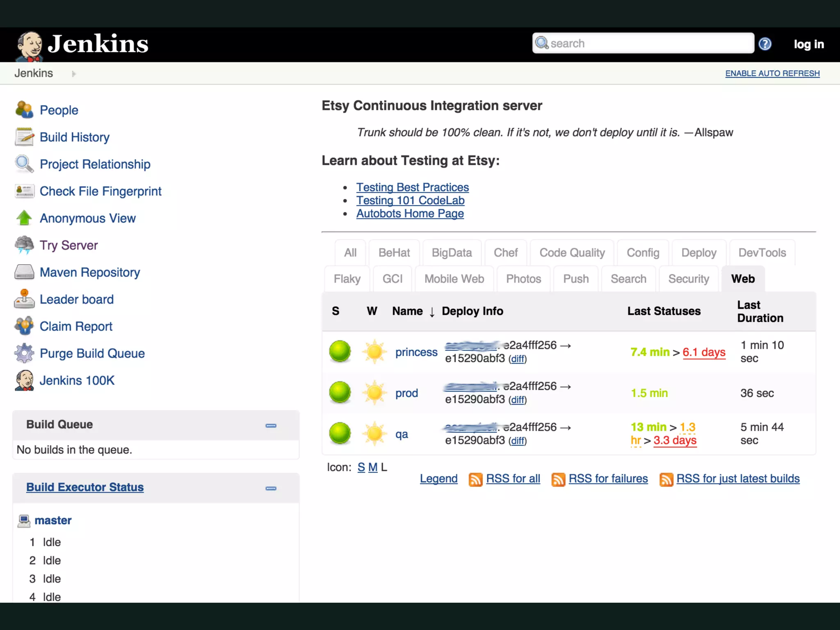Screen dimensions: 840x630
Task: Switch icon size to small (S)
Action: tap(361, 467)
